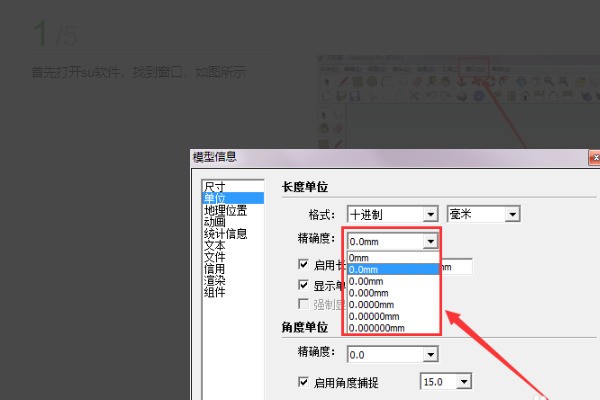Open the 15.0 angle snap dropdown
The height and width of the screenshot is (400, 600).
pos(464,382)
